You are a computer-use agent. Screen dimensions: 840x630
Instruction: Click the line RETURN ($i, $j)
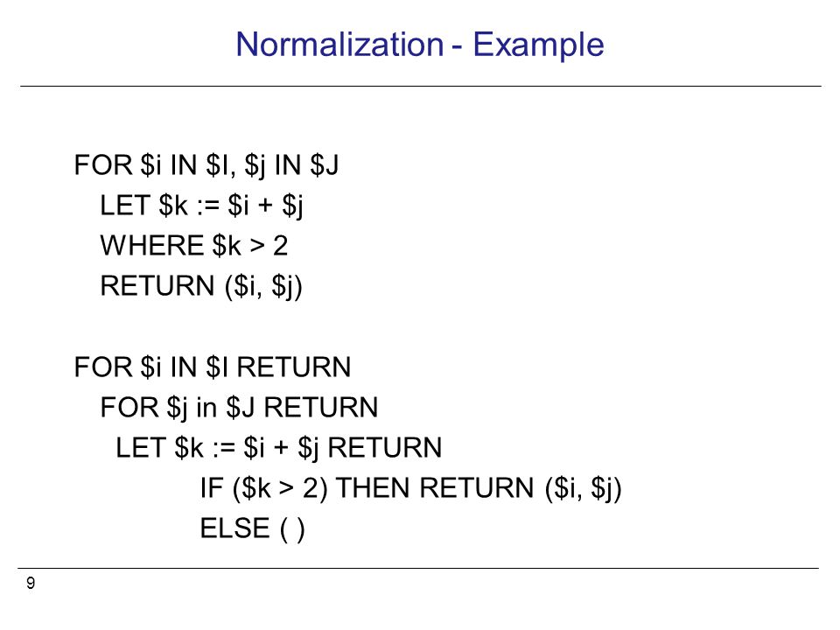tap(201, 287)
